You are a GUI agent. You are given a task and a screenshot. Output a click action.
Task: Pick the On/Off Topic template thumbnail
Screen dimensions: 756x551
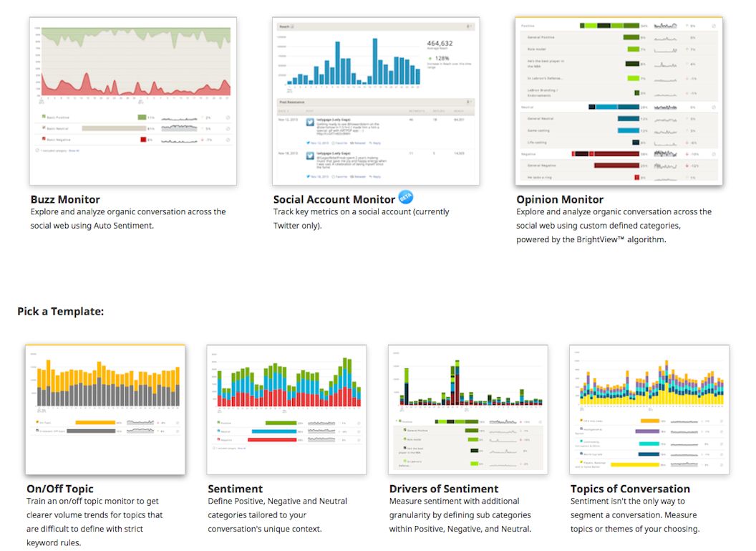[x=105, y=409]
